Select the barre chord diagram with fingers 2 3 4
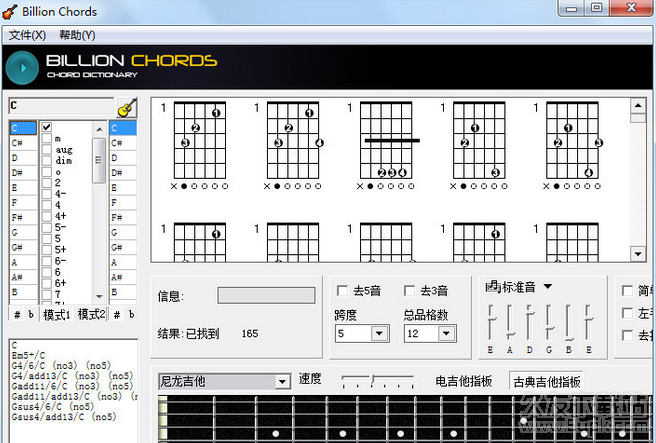 click(x=386, y=145)
